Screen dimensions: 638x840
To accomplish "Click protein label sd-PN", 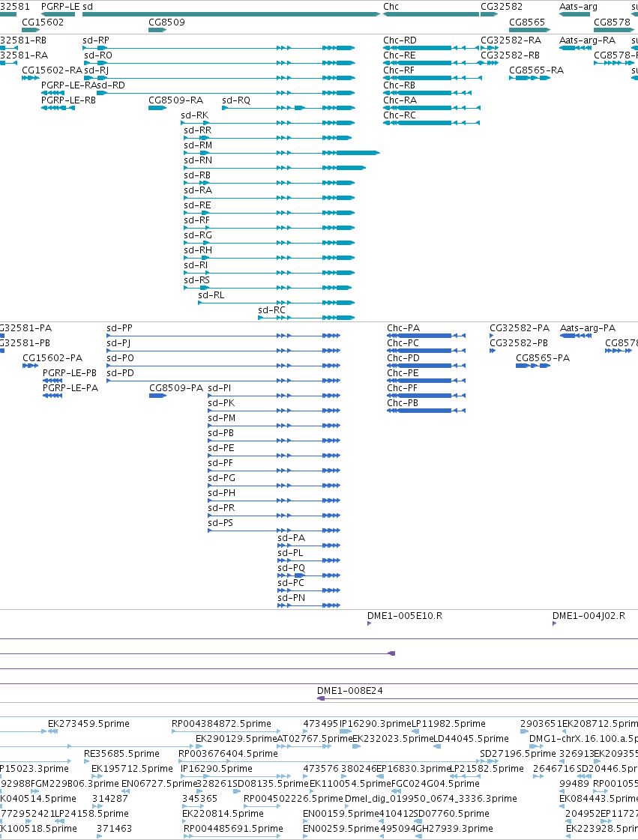I will [x=291, y=598].
